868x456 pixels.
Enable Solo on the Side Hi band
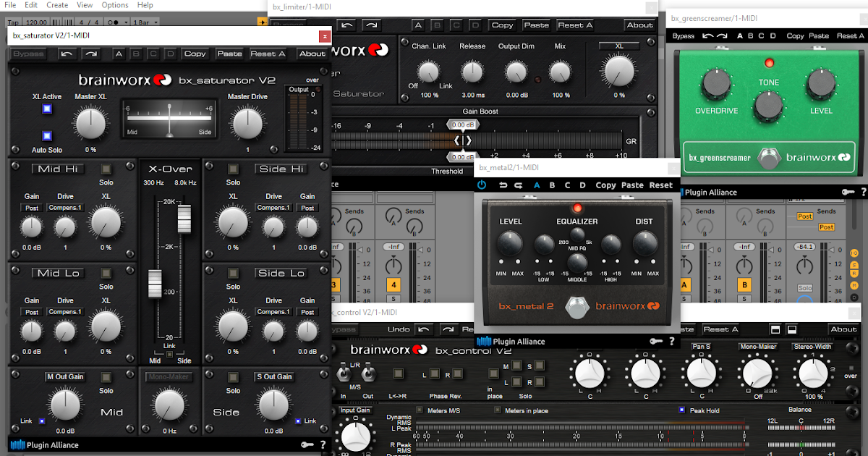[233, 169]
